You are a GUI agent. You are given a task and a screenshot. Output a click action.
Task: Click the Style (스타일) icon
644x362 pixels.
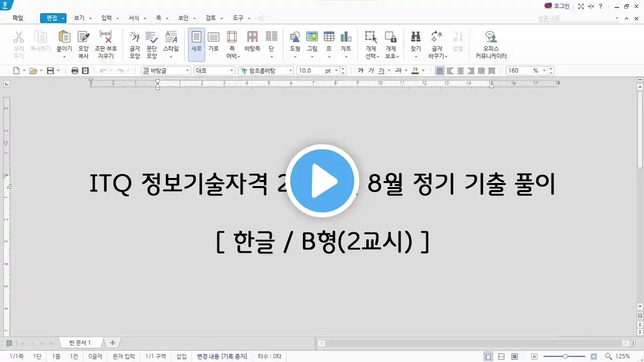pyautogui.click(x=171, y=38)
